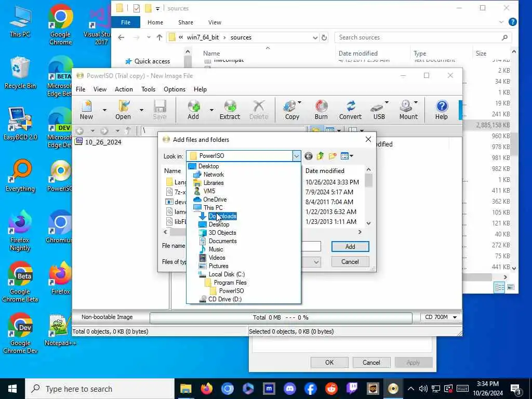The height and width of the screenshot is (399, 532).
Task: Click the Extract toolbar icon
Action: [230, 110]
